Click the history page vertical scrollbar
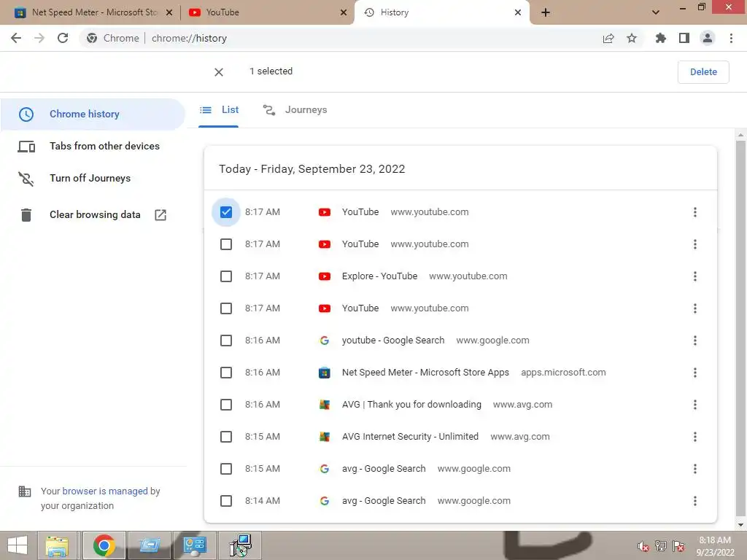Viewport: 747px width, 560px height. click(x=740, y=329)
